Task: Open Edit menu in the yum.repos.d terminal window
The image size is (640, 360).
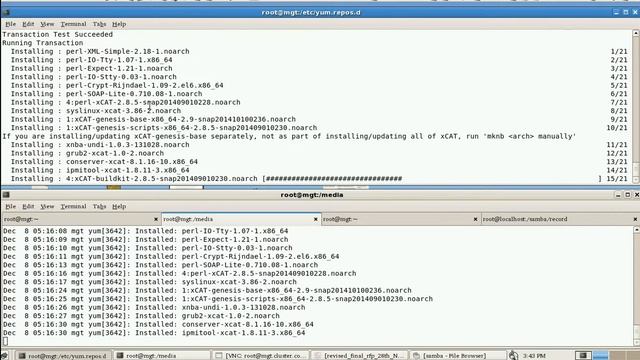Action: point(28,24)
